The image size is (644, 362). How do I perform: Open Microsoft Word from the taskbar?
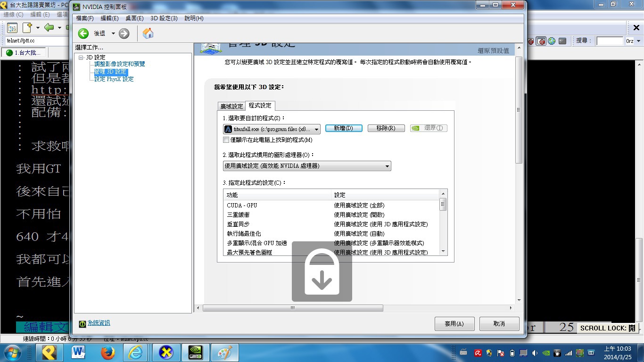tap(78, 353)
